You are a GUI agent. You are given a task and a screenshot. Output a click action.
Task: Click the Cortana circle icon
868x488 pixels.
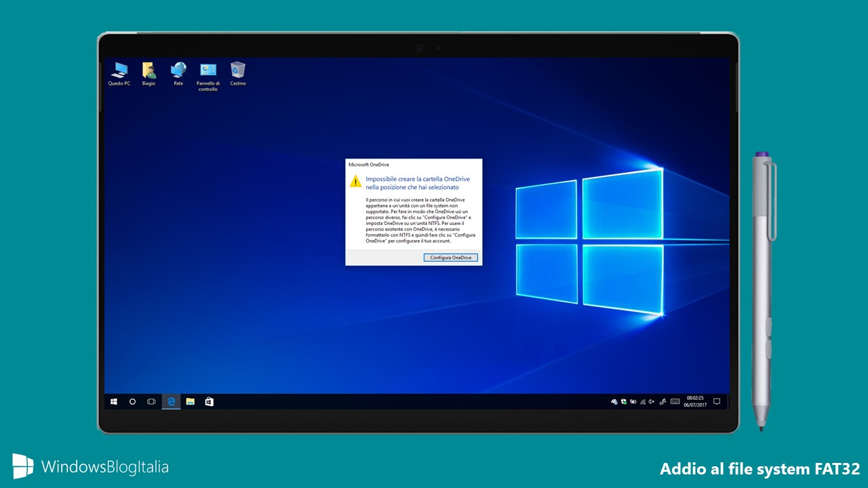132,402
